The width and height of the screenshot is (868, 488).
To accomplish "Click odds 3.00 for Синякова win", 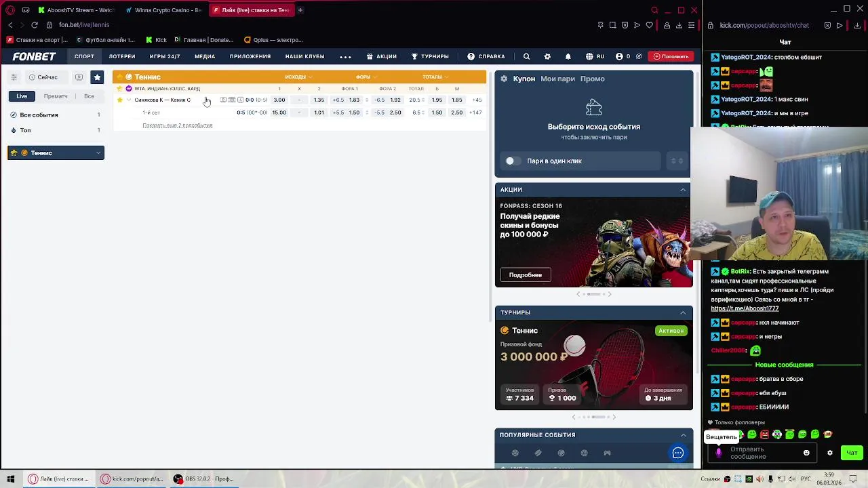I will 279,100.
